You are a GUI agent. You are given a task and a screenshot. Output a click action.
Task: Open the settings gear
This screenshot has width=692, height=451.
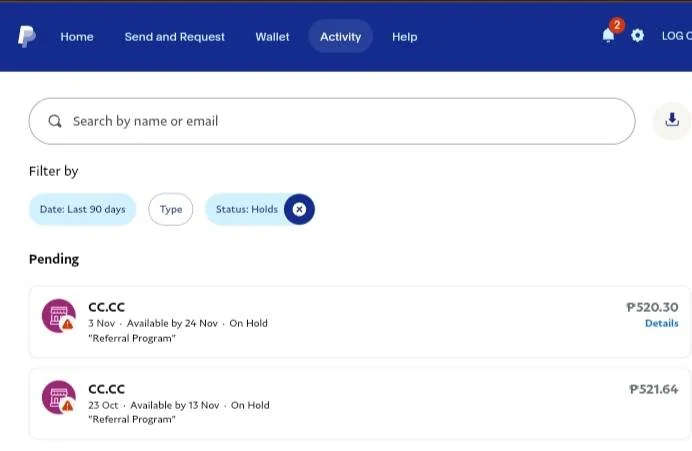coord(637,35)
